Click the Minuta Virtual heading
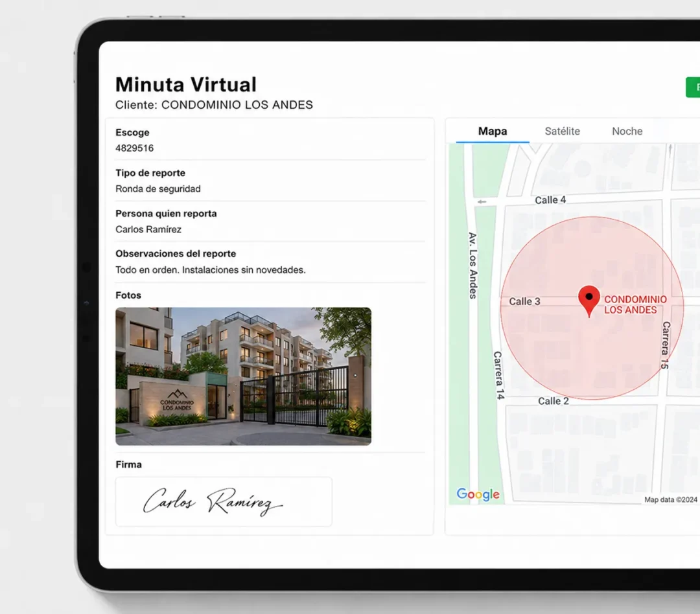 [x=186, y=85]
